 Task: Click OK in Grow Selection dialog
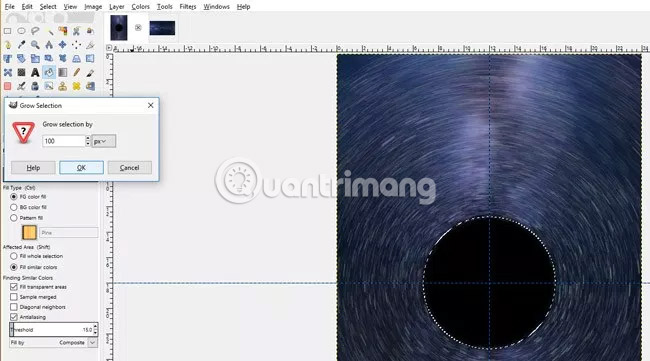(81, 167)
